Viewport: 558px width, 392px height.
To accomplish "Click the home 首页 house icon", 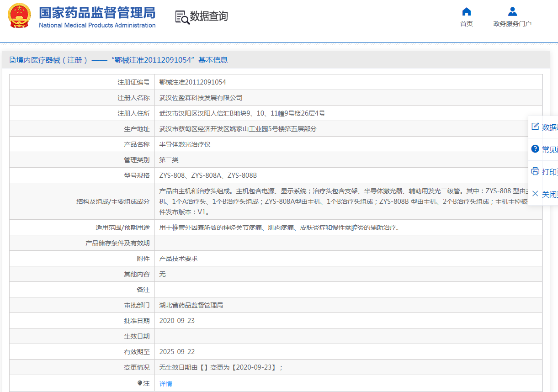I will (467, 11).
